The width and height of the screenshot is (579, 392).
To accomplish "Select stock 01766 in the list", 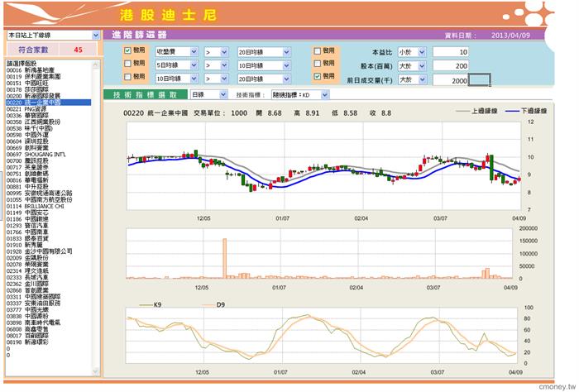I will 48,232.
